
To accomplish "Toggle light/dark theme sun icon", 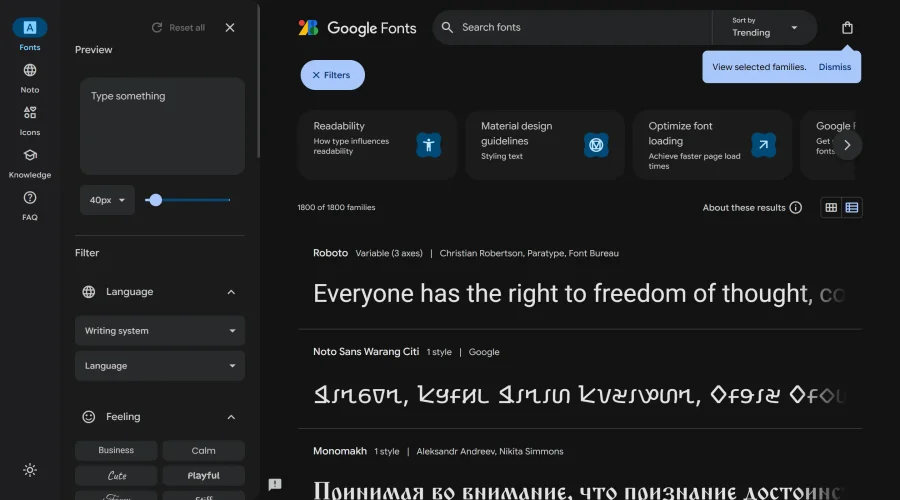I will [30, 470].
